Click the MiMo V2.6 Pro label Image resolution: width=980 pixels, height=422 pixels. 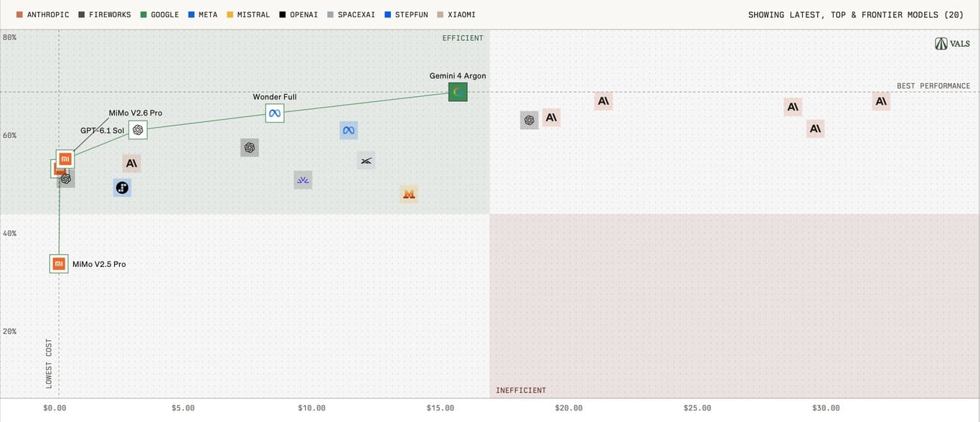click(x=136, y=113)
